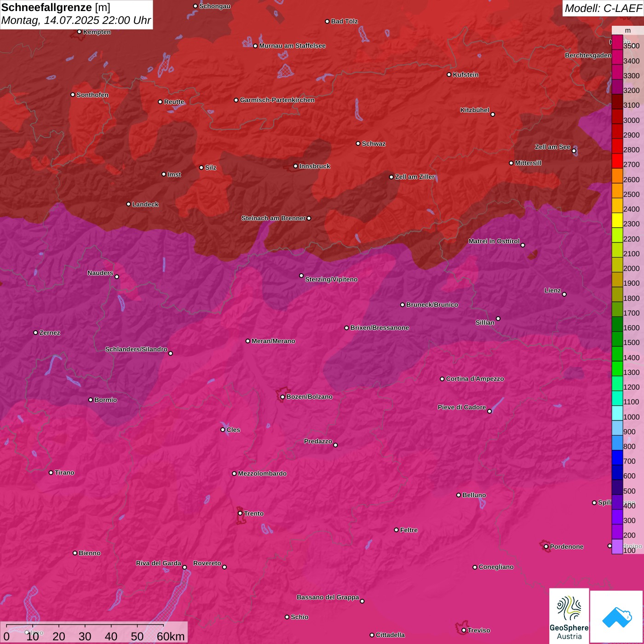Click the Cittadella label
Screen dimensions: 644x644
click(390, 635)
